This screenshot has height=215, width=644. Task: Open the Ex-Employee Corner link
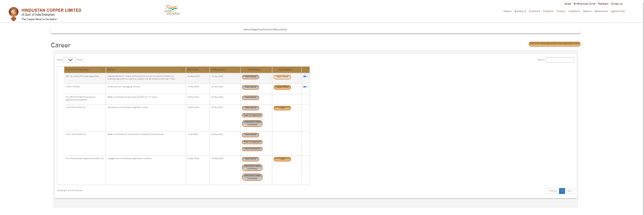pyautogui.click(x=585, y=4)
